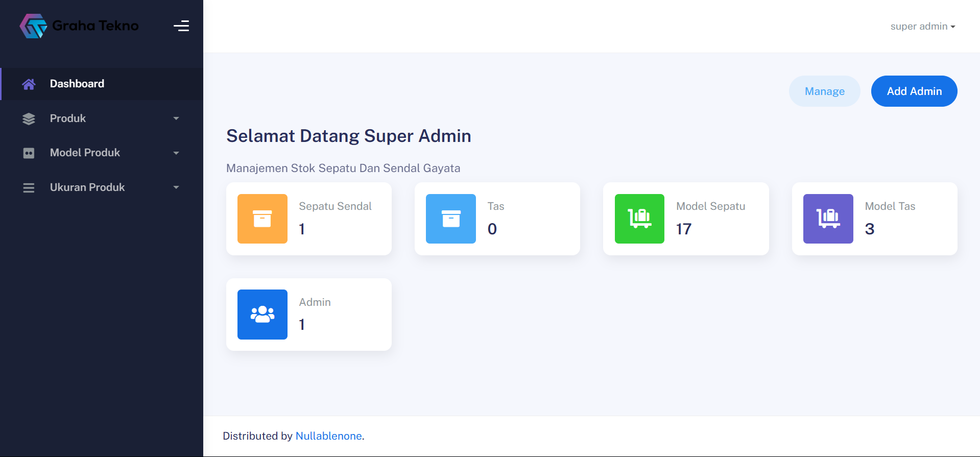Follow the Nullablenone footer link

coord(328,436)
